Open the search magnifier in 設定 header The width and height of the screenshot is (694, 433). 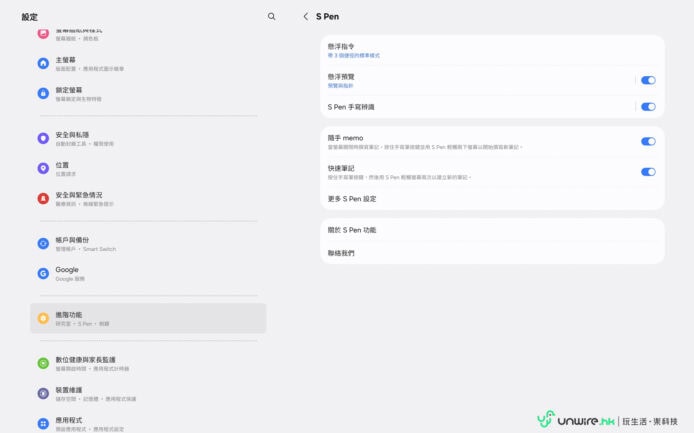click(x=271, y=16)
